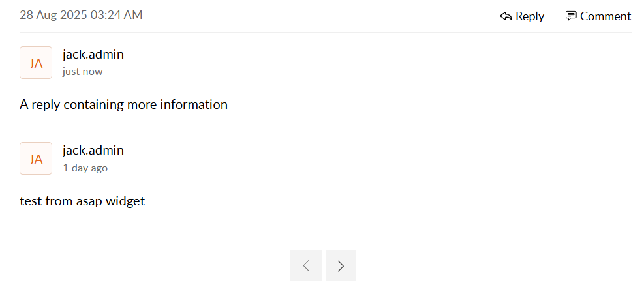The image size is (644, 296).
Task: Click the divider line between the two replies
Action: click(326, 128)
